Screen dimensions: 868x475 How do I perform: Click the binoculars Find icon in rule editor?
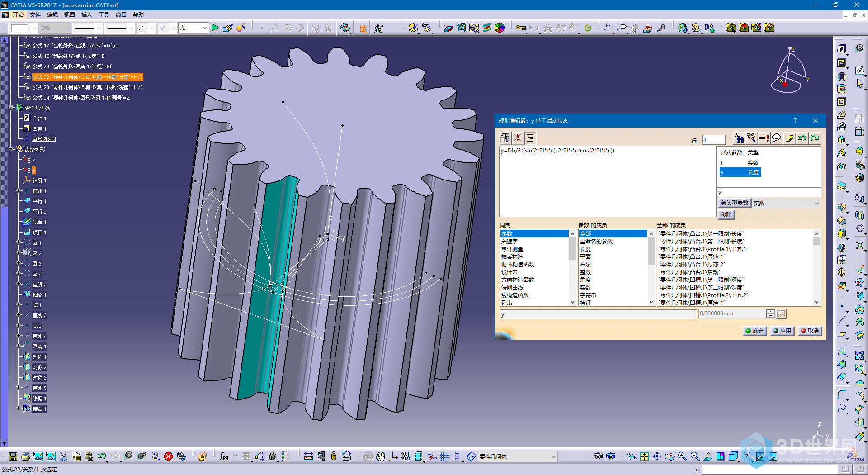pos(739,138)
